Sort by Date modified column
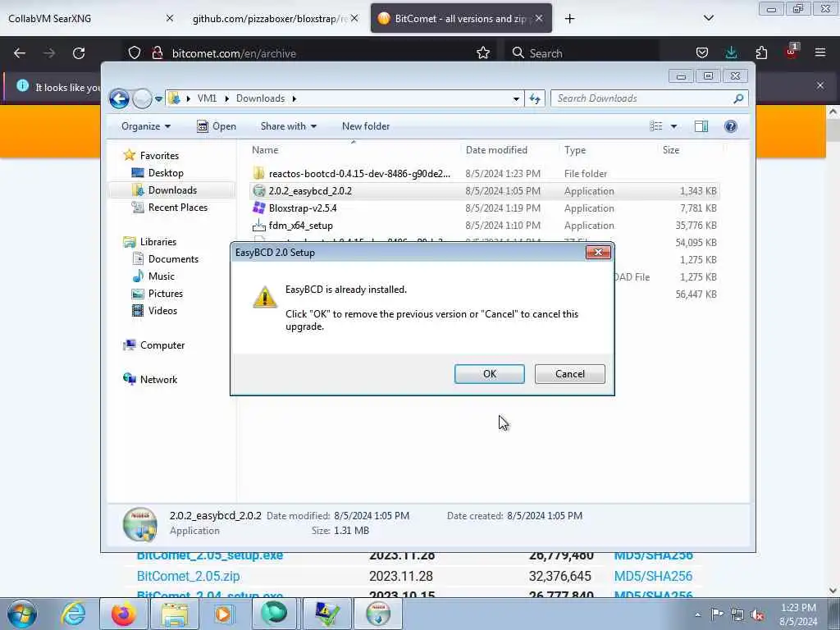The height and width of the screenshot is (630, 840). tap(509, 150)
